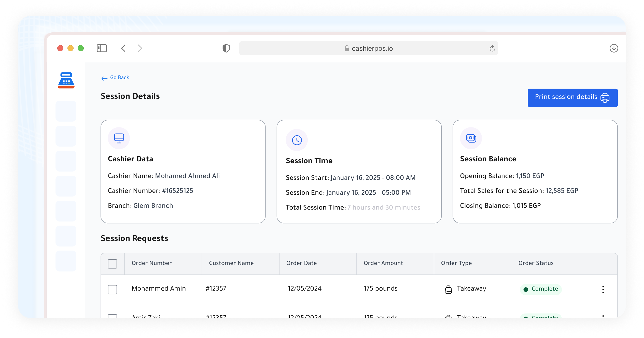Image resolution: width=644 pixels, height=338 pixels.
Task: Click the Session Time card title
Action: pyautogui.click(x=309, y=161)
